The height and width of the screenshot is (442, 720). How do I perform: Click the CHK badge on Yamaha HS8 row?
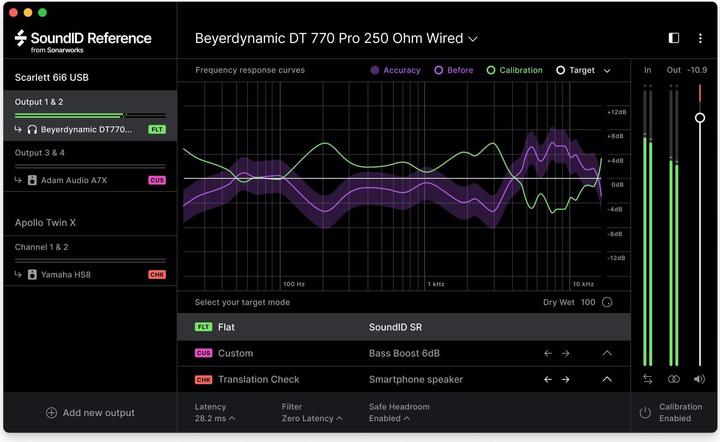pyautogui.click(x=157, y=274)
